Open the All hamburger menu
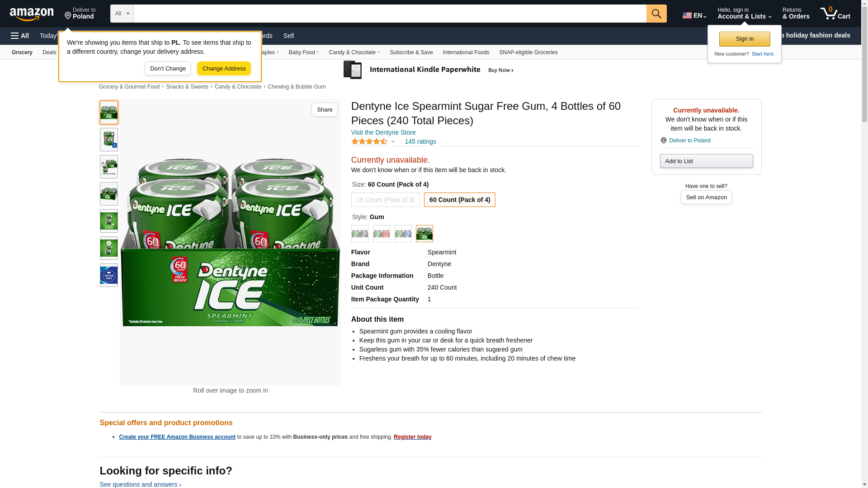 point(20,36)
